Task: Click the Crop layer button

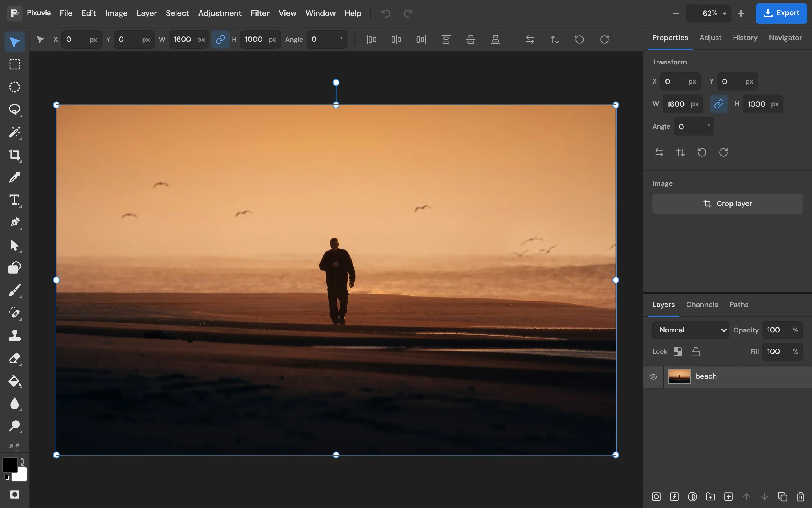Action: click(x=727, y=203)
